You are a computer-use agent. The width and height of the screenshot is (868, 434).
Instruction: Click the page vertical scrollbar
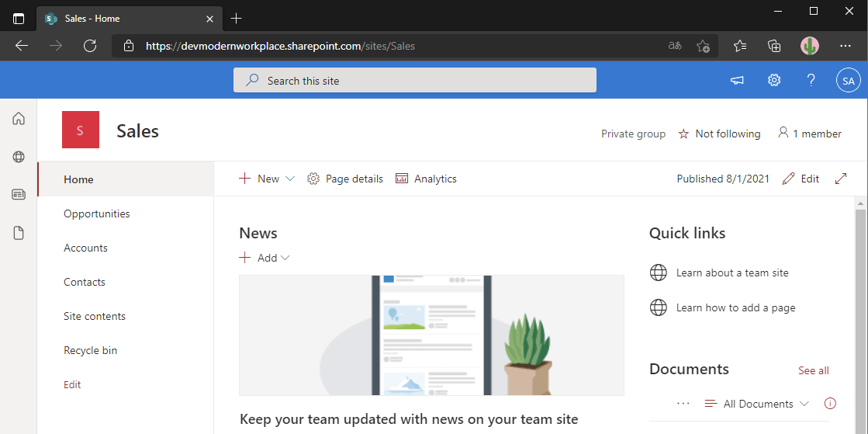[x=860, y=311]
